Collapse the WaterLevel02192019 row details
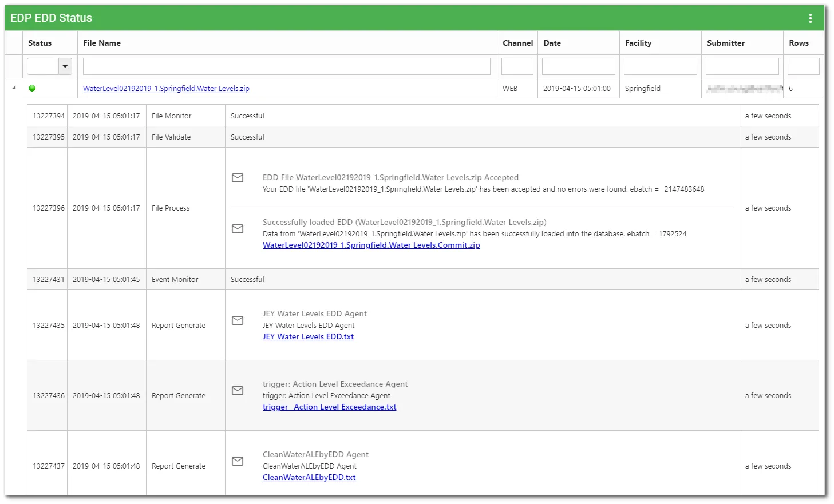The width and height of the screenshot is (834, 504). 14,88
